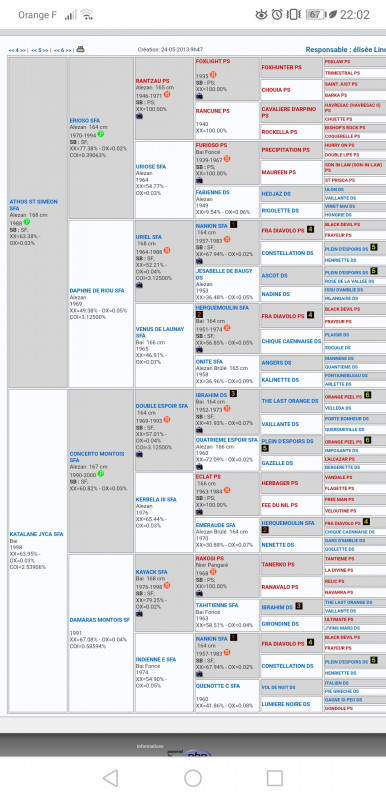The width and height of the screenshot is (386, 800).
Task: Click the green P badge beside Concerto Montois
Action: pyautogui.click(x=101, y=474)
